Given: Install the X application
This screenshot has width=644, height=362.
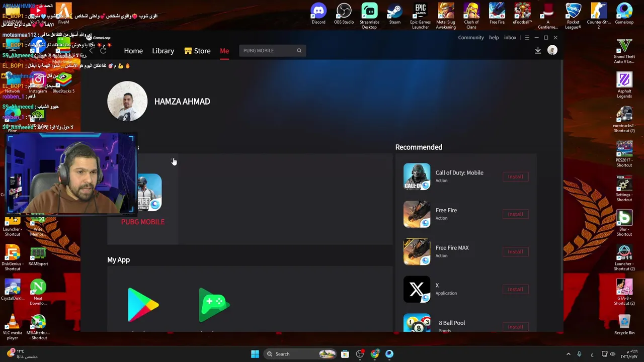Looking at the screenshot, I should point(515,289).
